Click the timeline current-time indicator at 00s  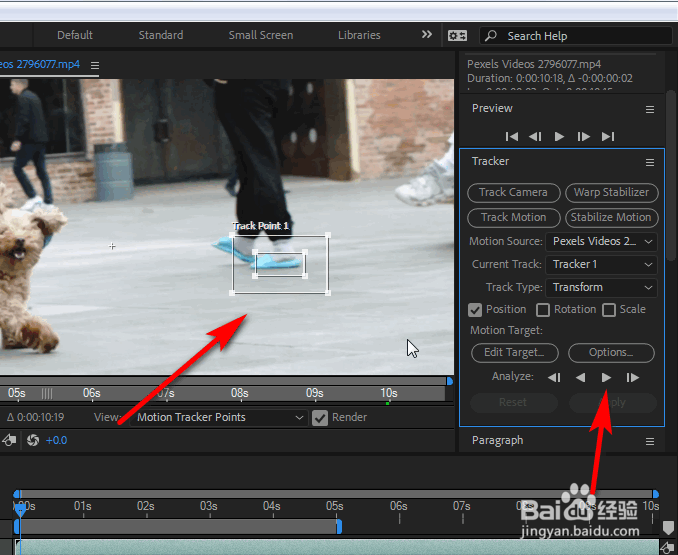tap(20, 510)
